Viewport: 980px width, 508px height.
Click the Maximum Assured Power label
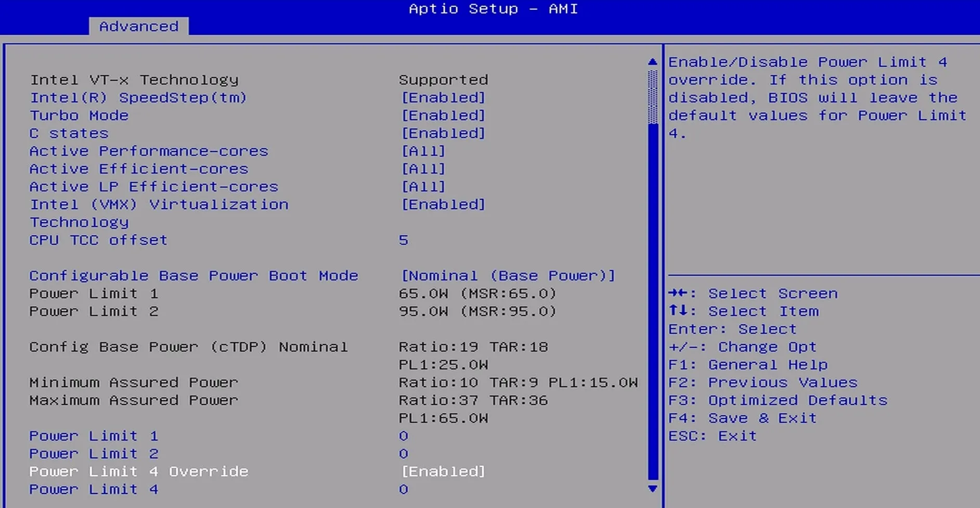[x=134, y=400]
